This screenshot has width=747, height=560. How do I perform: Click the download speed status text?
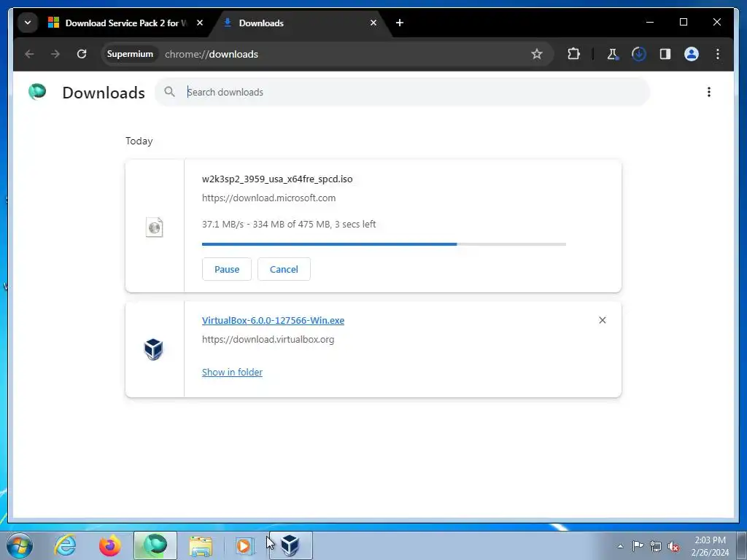pyautogui.click(x=289, y=225)
